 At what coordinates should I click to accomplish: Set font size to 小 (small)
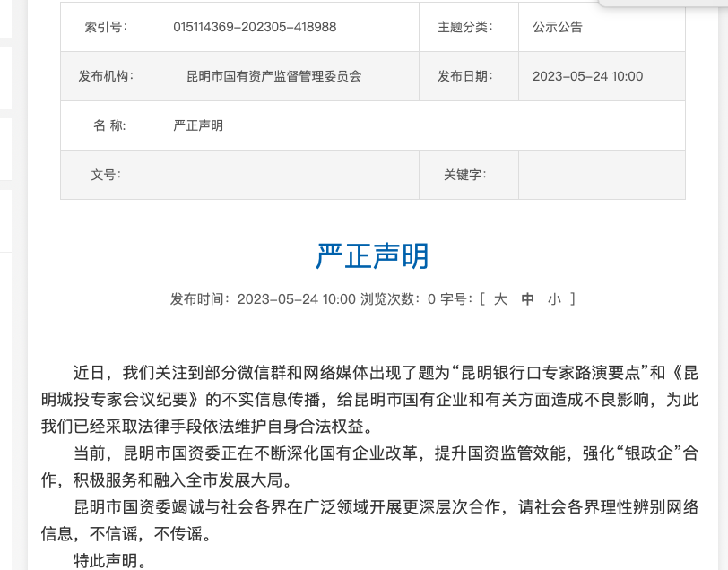point(554,299)
